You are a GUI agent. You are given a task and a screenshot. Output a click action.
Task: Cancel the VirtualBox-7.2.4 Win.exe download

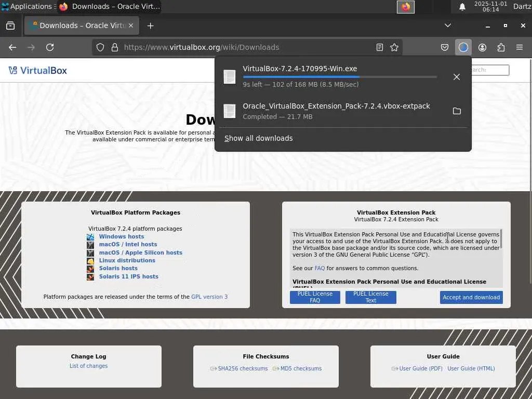tap(457, 77)
